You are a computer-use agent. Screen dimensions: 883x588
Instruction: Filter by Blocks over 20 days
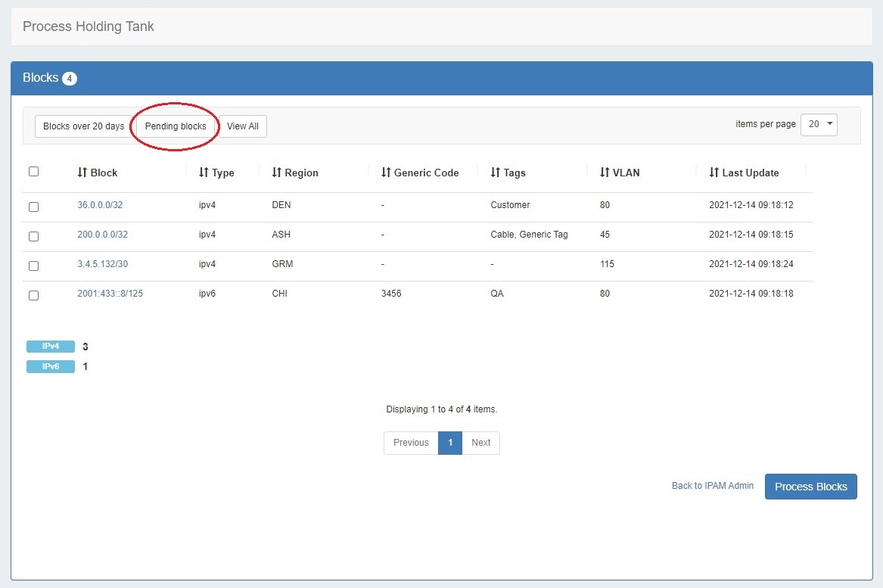click(x=83, y=126)
